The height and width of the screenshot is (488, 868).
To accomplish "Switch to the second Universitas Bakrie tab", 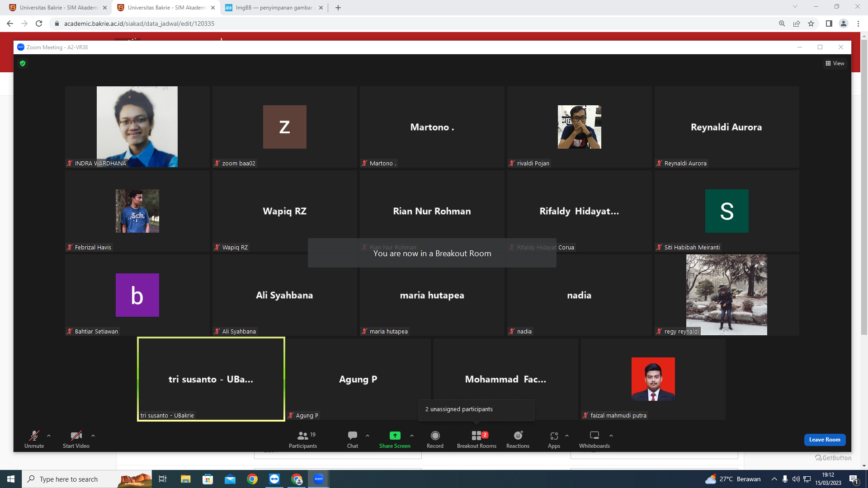I will 165,8.
